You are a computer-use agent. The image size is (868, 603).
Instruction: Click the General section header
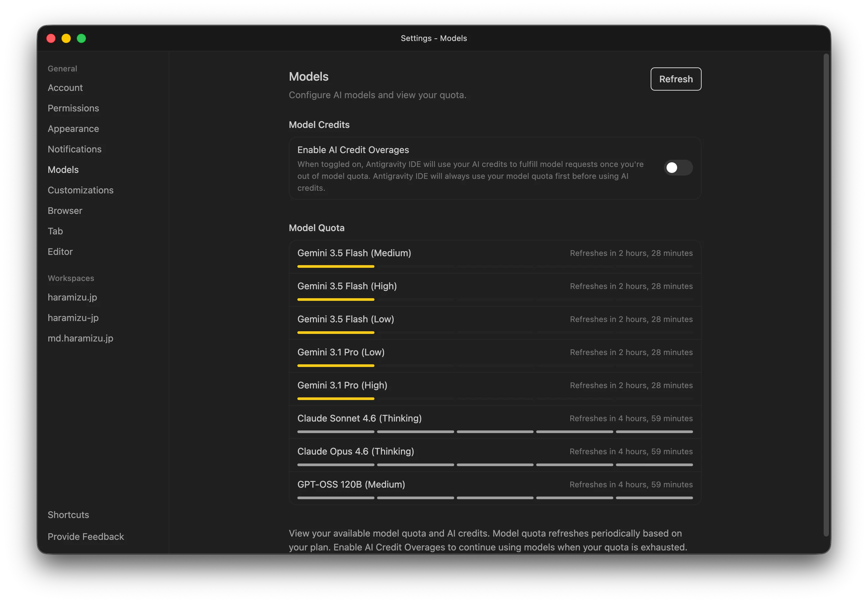[63, 69]
